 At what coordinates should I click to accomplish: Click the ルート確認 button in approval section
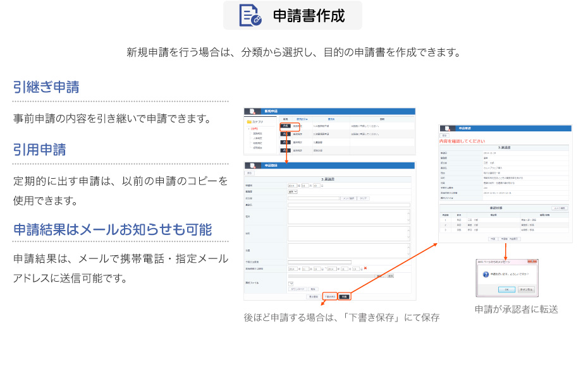tap(559, 207)
